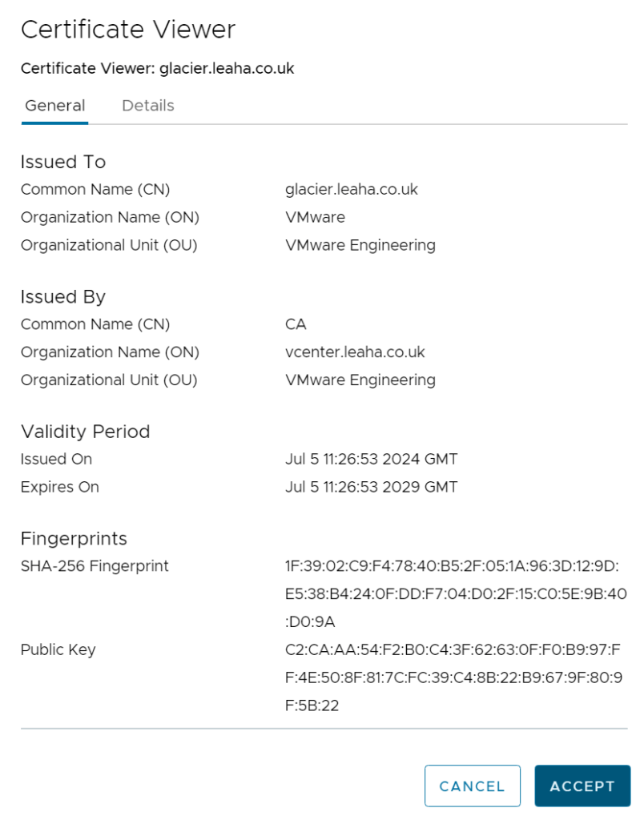Click the Validity Period heading
The height and width of the screenshot is (820, 644).
[85, 432]
